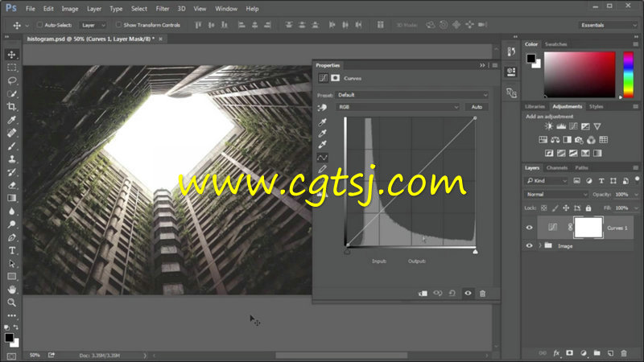Select the Rectangular Marquee tool

click(x=11, y=68)
